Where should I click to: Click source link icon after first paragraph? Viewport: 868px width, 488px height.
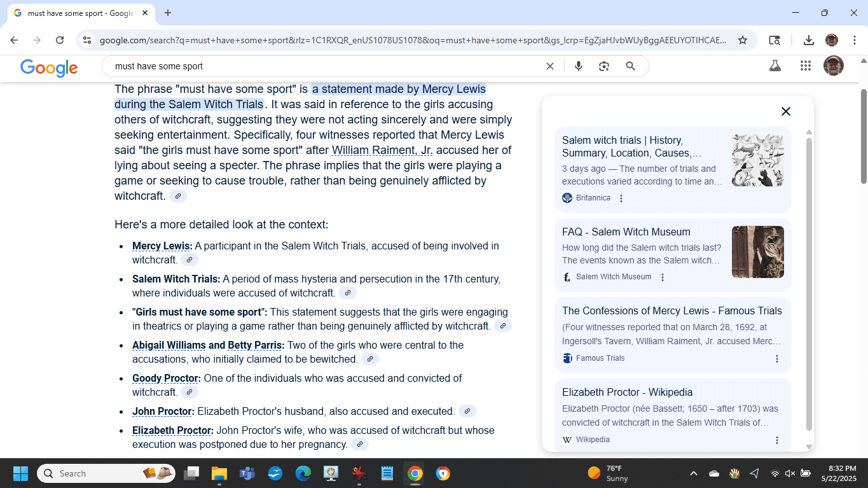(x=178, y=196)
